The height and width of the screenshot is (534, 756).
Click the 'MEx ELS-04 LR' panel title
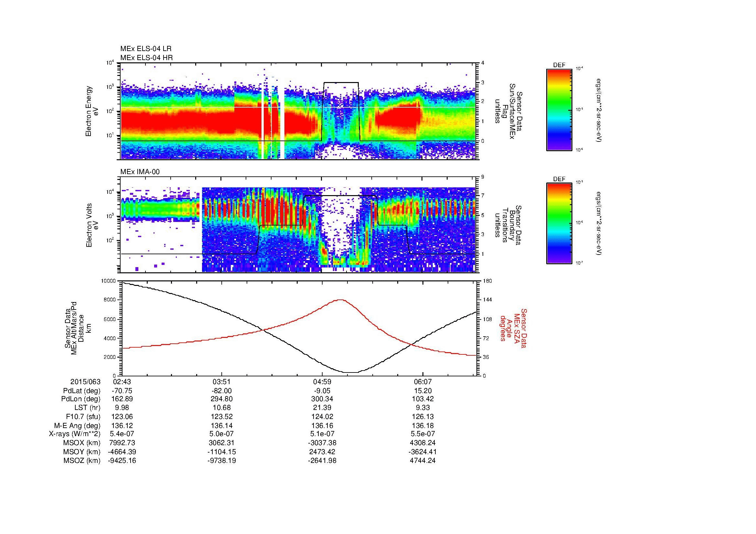pyautogui.click(x=146, y=49)
